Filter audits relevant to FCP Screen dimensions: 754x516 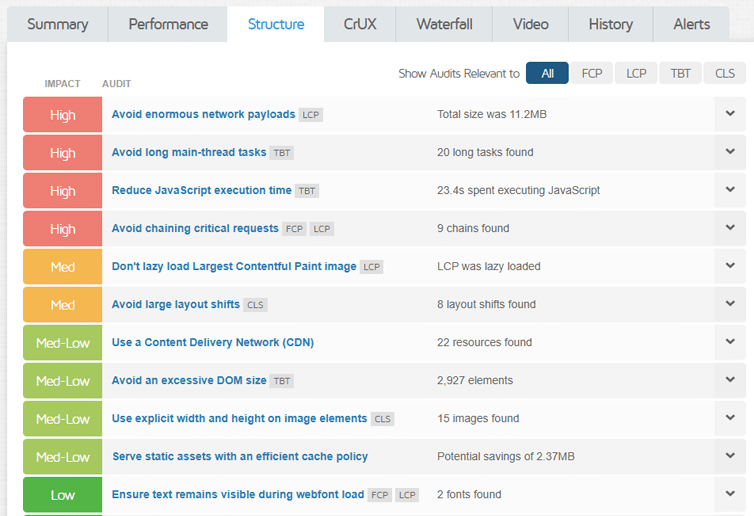point(591,73)
